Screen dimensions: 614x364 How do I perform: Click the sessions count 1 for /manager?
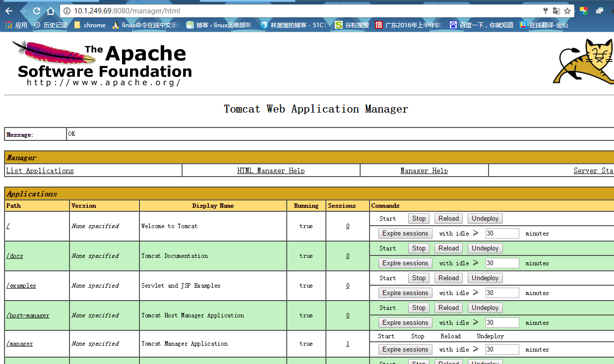pyautogui.click(x=348, y=344)
